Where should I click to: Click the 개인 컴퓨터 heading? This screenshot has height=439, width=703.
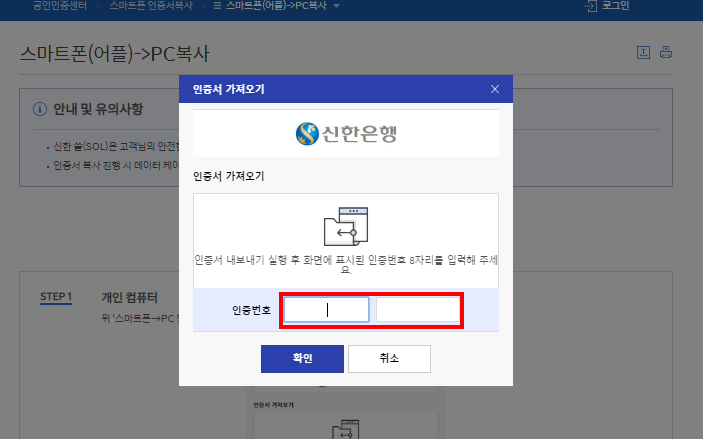[x=129, y=297]
